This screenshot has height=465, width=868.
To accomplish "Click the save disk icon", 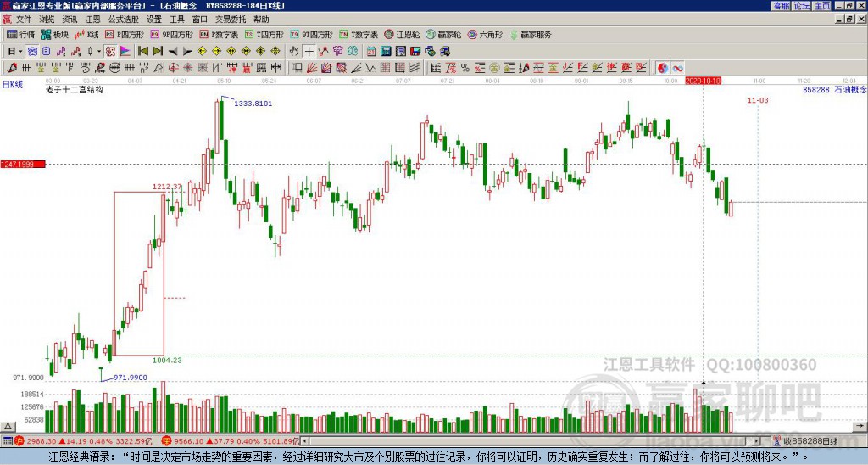I will coord(415,52).
